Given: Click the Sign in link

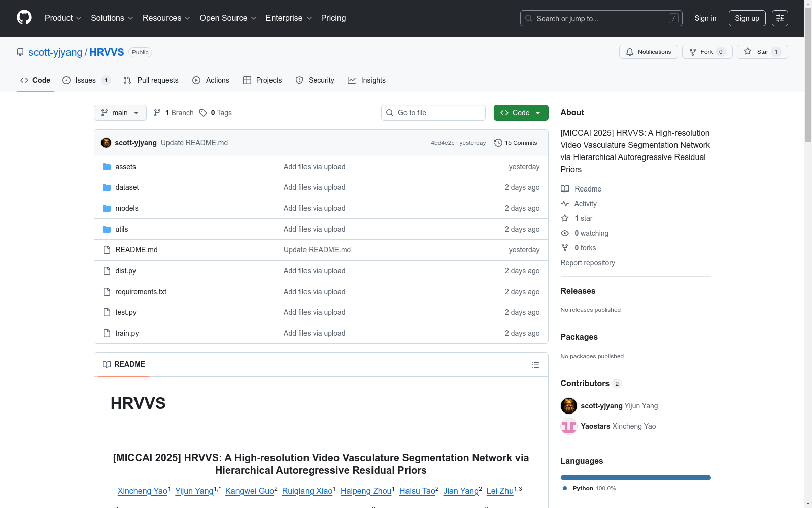Looking at the screenshot, I should click(705, 18).
